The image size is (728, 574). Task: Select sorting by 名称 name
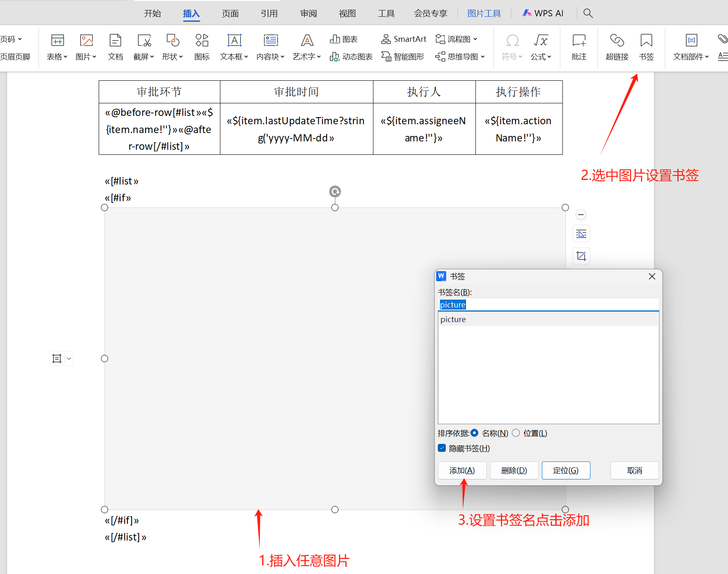pyautogui.click(x=475, y=433)
